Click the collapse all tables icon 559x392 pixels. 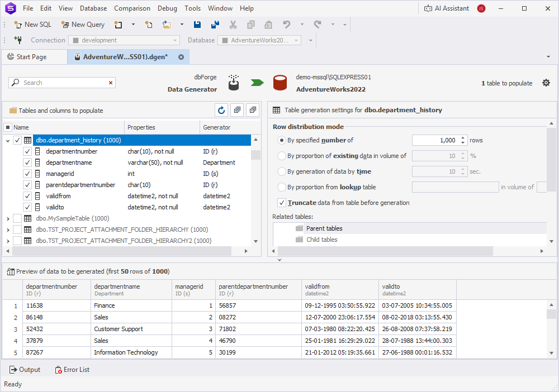[253, 111]
